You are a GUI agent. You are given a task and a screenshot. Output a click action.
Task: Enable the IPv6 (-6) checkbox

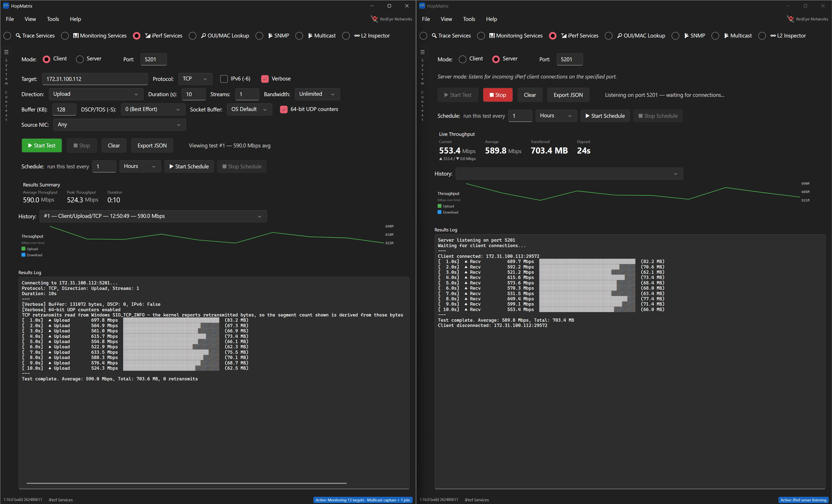click(224, 79)
